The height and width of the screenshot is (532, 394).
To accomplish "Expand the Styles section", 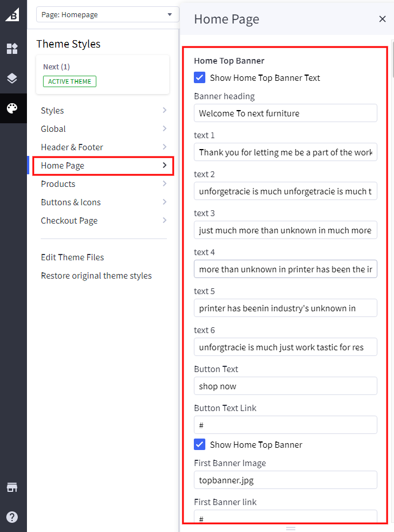I will click(x=103, y=111).
